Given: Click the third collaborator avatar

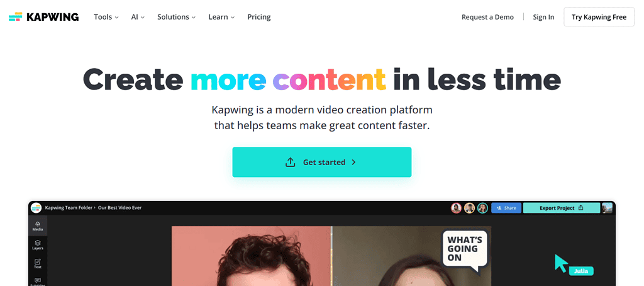Looking at the screenshot, I should pos(482,208).
